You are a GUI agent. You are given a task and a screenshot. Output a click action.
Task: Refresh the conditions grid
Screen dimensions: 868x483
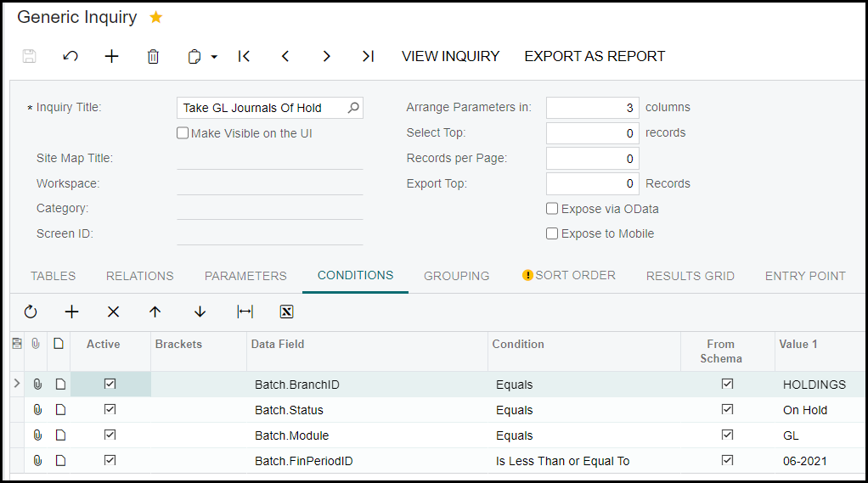(x=31, y=312)
